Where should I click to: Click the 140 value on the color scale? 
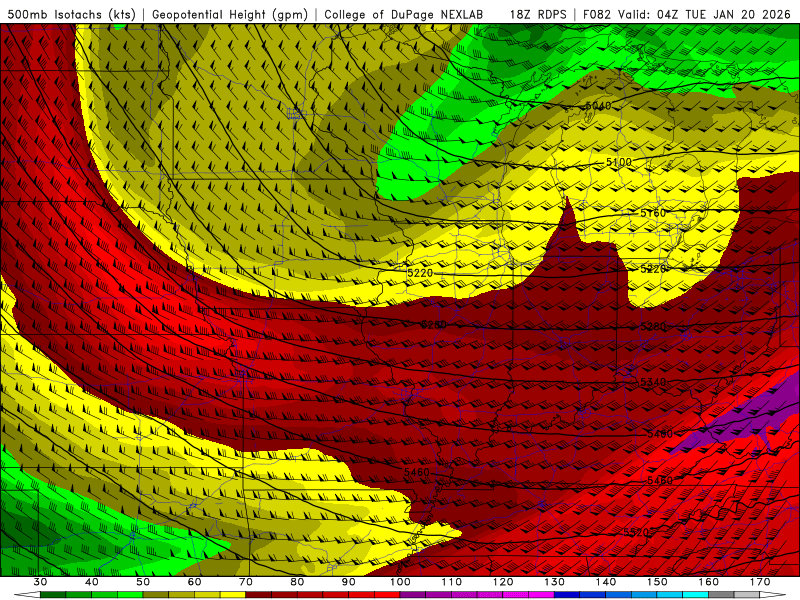click(x=606, y=582)
